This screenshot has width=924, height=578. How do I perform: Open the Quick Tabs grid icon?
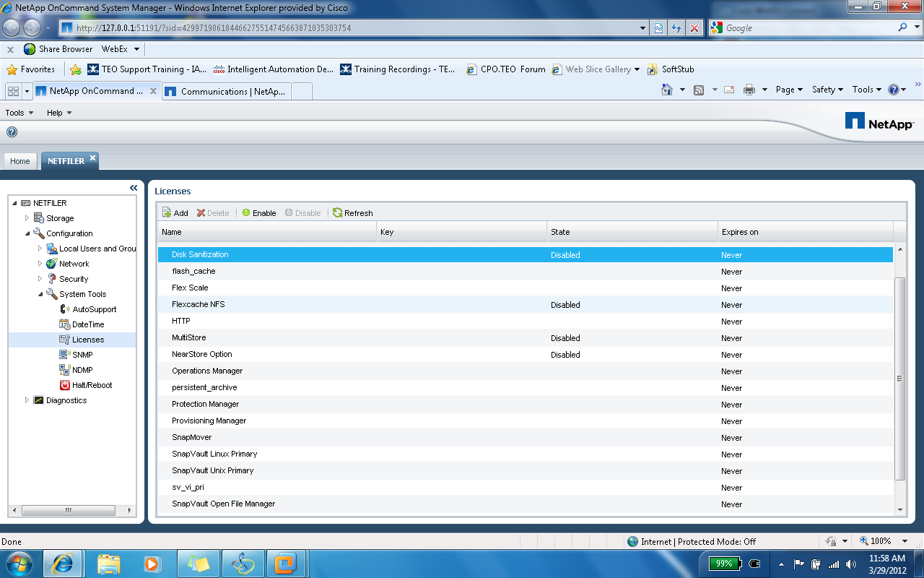[13, 91]
